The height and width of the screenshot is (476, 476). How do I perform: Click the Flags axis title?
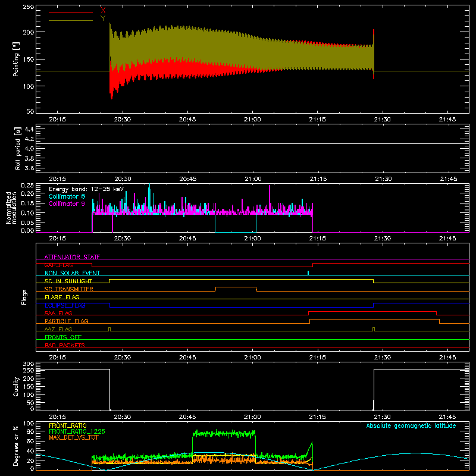tap(24, 297)
